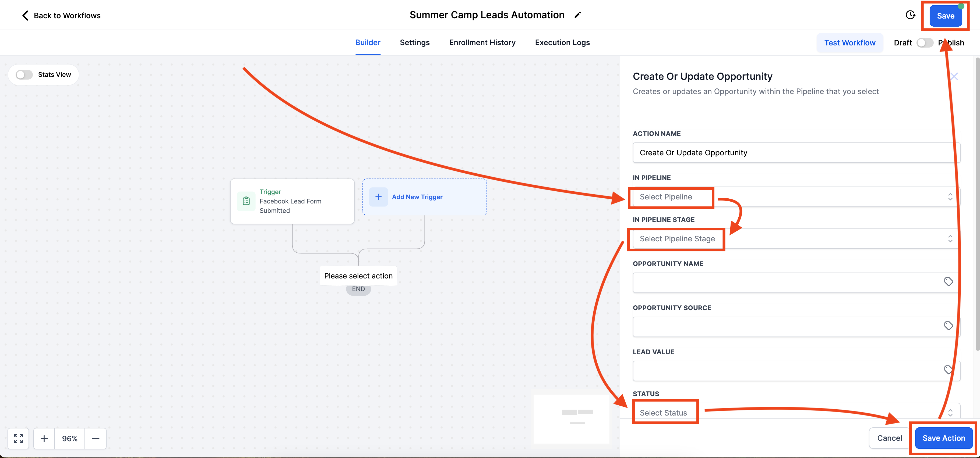Zoom out with the minus icon

(96, 438)
